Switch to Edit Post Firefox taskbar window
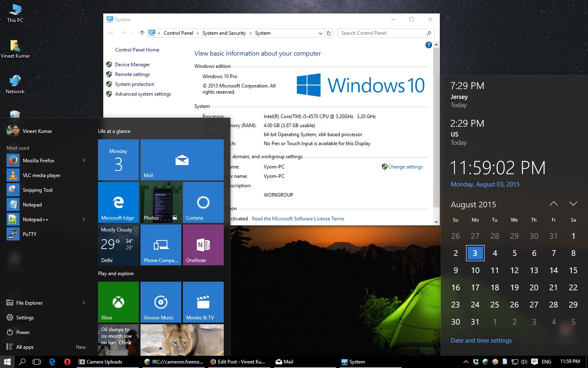The width and height of the screenshot is (588, 368). pyautogui.click(x=239, y=362)
